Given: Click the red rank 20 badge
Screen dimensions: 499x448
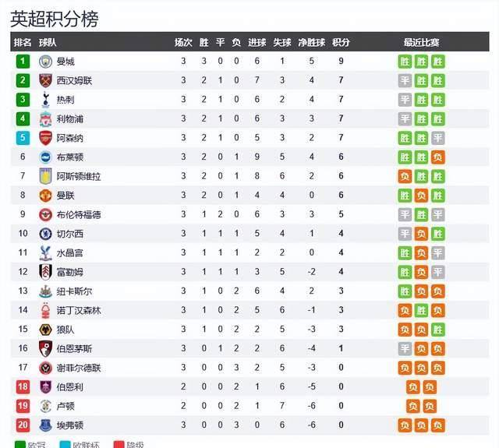Looking at the screenshot, I should coord(23,425).
